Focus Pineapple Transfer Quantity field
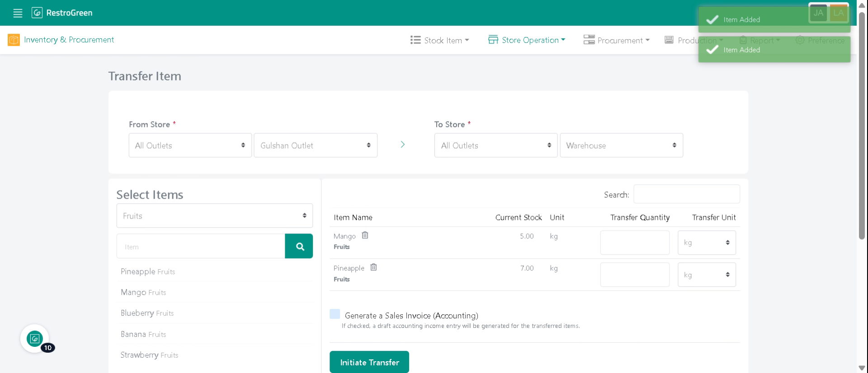Image resolution: width=868 pixels, height=373 pixels. (635, 275)
